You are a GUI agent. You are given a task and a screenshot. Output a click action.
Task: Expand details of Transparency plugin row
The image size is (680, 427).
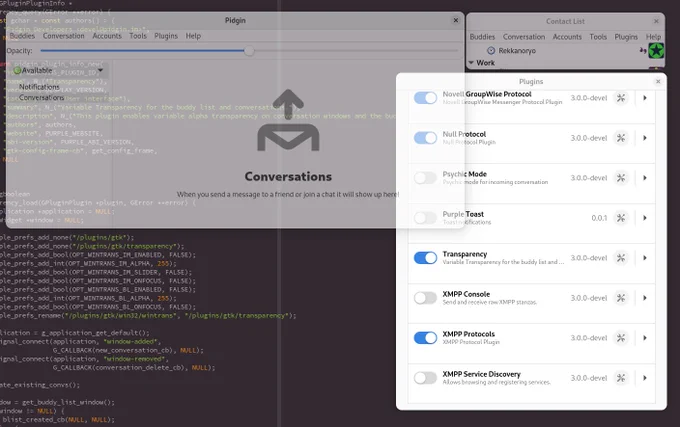[645, 258]
